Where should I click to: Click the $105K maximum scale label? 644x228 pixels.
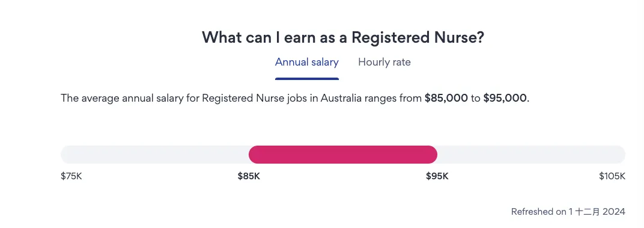click(x=612, y=176)
